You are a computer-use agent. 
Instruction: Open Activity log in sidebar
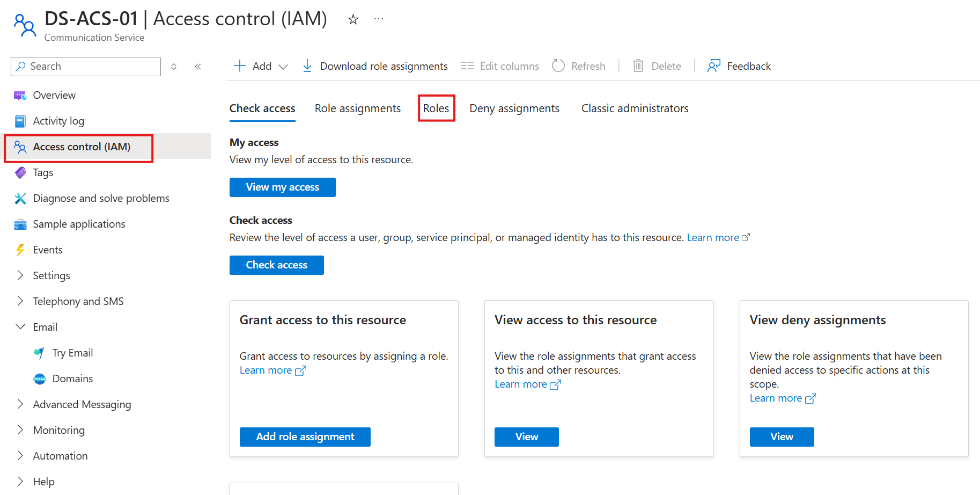tap(58, 121)
